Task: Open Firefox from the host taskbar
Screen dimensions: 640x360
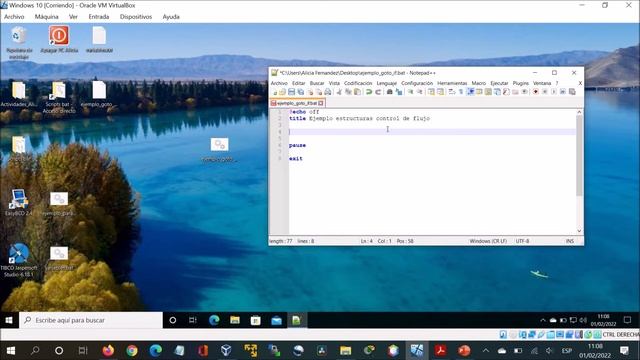Action: [108, 351]
